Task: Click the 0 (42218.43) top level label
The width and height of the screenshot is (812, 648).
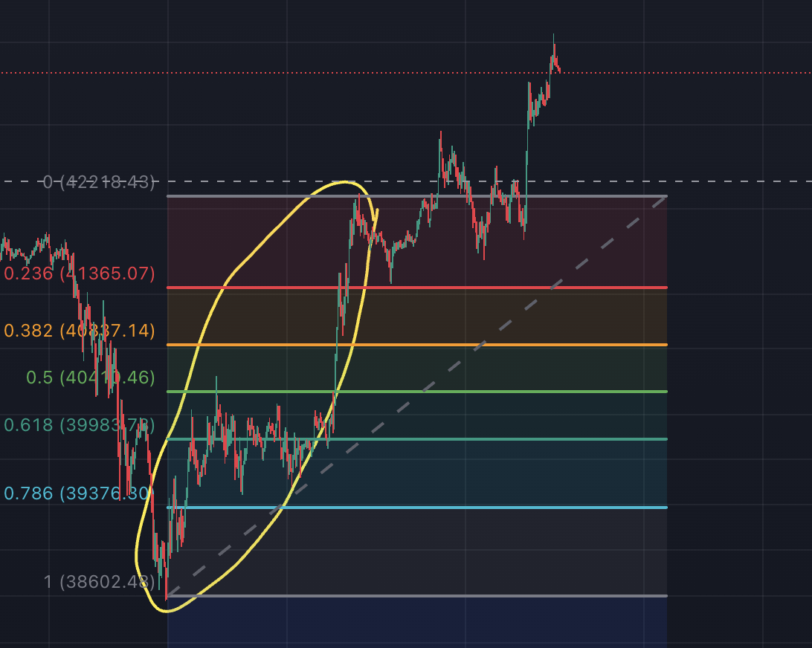Action: pyautogui.click(x=99, y=181)
